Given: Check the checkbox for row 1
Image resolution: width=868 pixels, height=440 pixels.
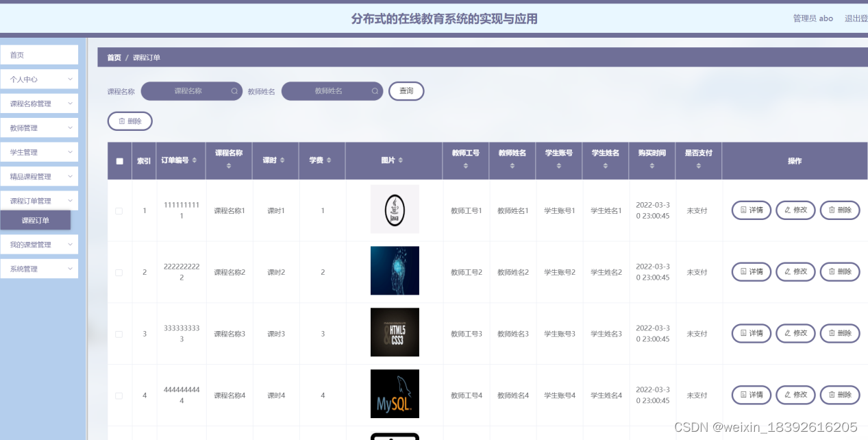Looking at the screenshot, I should [119, 211].
